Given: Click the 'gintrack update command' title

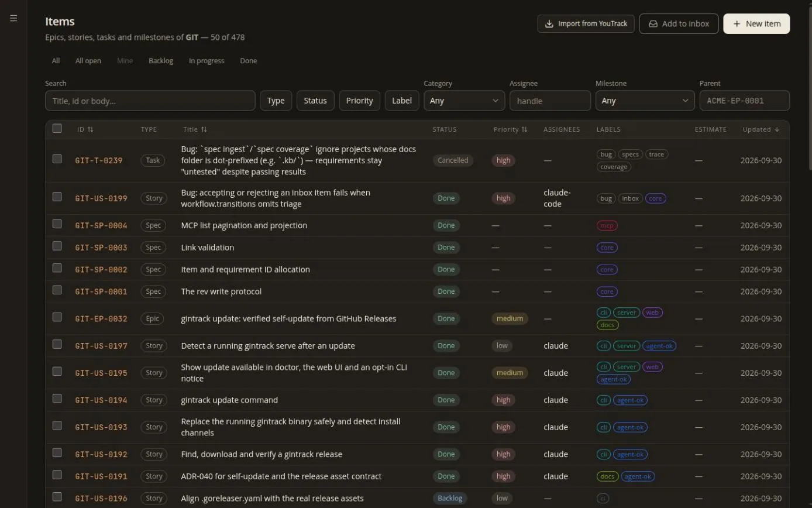Looking at the screenshot, I should pos(229,400).
